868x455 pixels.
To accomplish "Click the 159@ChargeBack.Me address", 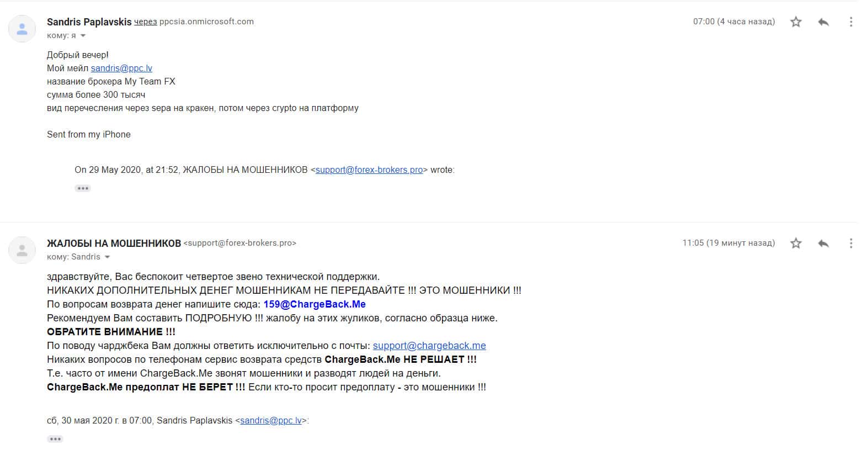I will point(315,304).
